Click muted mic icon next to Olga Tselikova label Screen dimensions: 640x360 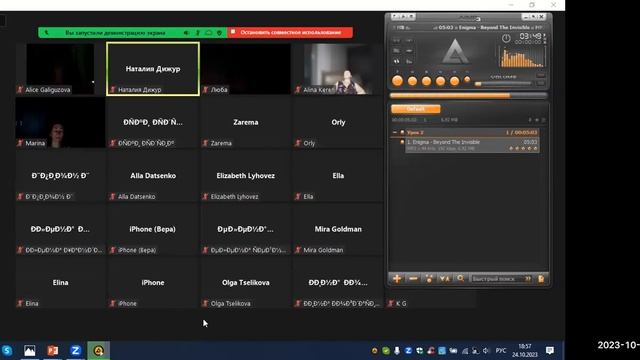click(x=205, y=303)
